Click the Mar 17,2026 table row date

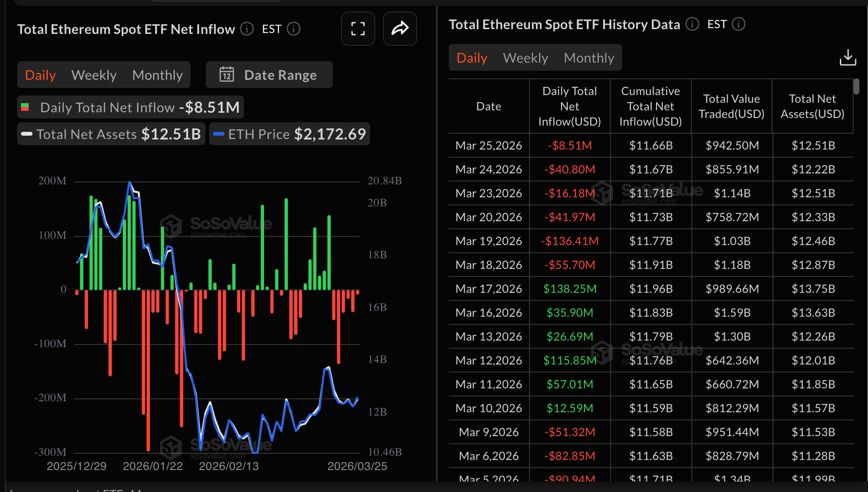tap(488, 289)
